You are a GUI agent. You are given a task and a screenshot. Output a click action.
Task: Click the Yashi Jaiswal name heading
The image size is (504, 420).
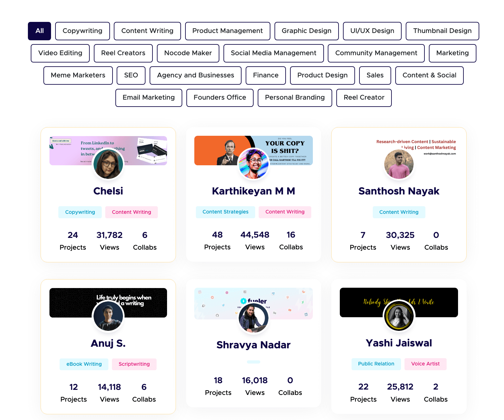coord(399,343)
